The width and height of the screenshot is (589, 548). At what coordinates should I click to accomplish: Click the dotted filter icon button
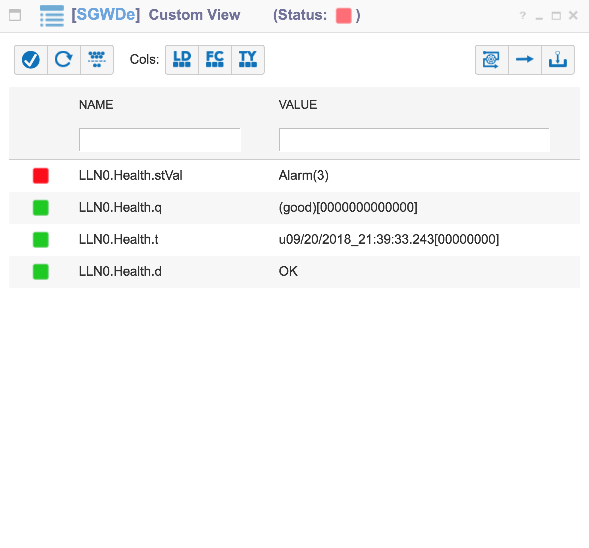pyautogui.click(x=97, y=60)
